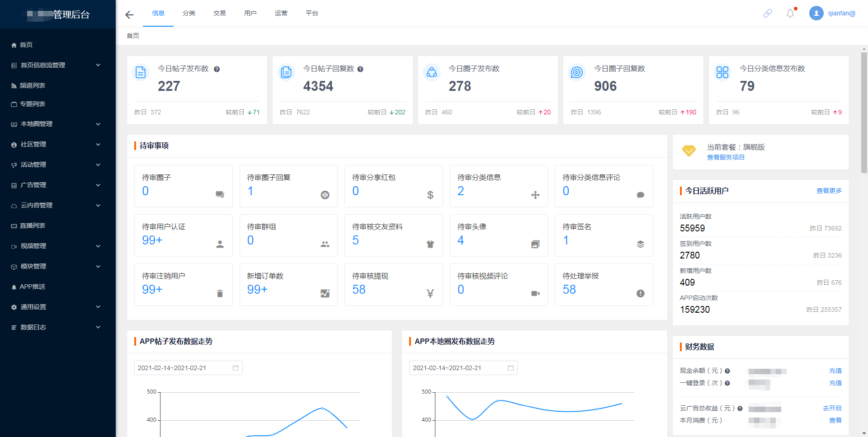Click the back arrow icon
This screenshot has width=868, height=437.
coord(129,15)
